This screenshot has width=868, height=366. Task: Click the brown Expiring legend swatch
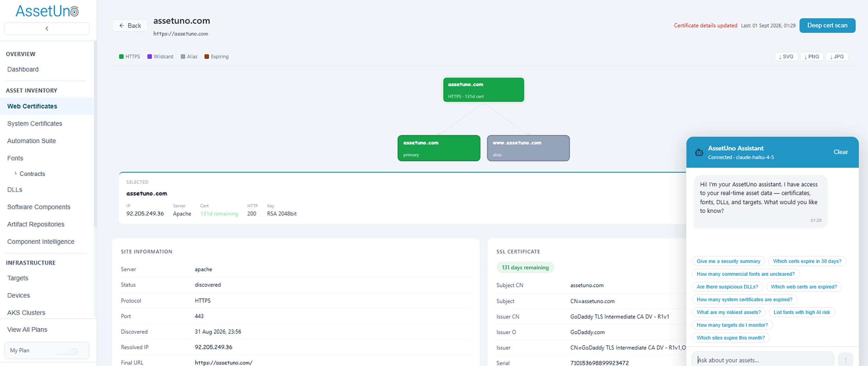pyautogui.click(x=207, y=57)
